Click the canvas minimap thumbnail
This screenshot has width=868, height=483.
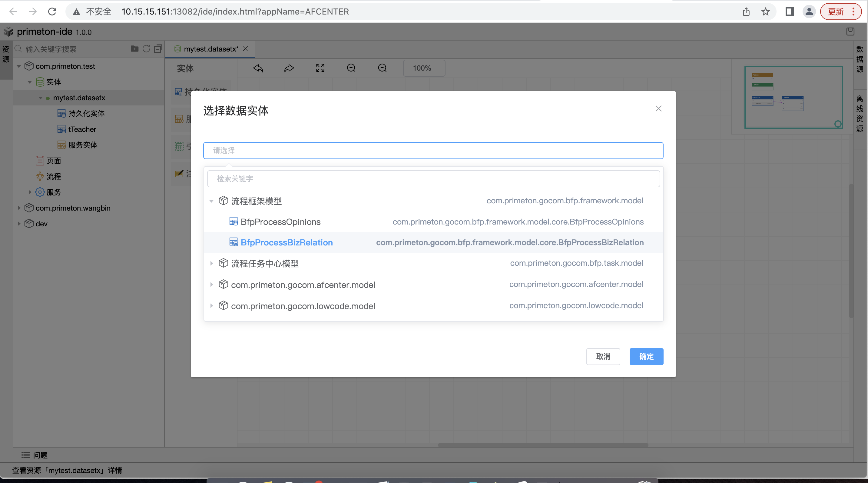point(793,97)
